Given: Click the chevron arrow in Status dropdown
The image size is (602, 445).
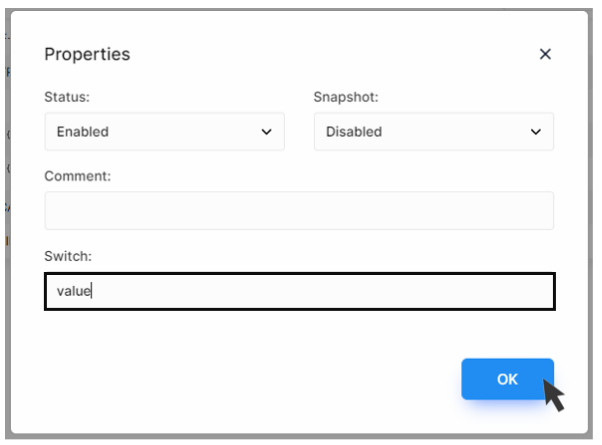Looking at the screenshot, I should point(266,132).
